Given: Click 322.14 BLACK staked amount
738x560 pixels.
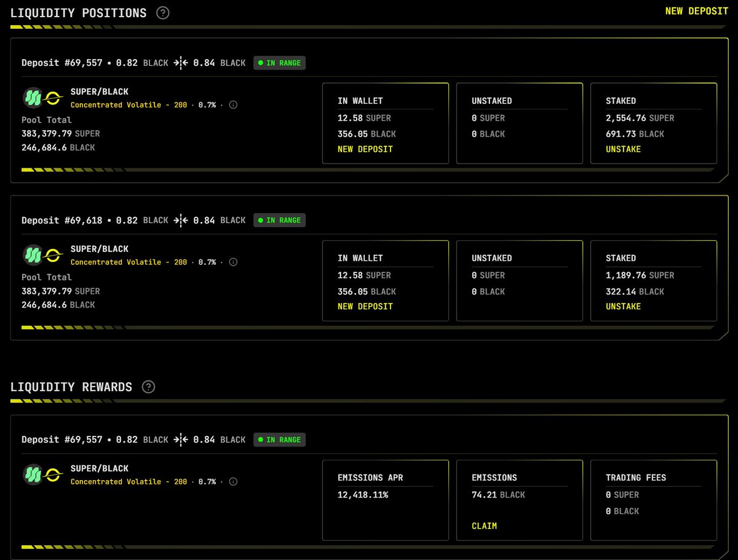Looking at the screenshot, I should tap(635, 291).
